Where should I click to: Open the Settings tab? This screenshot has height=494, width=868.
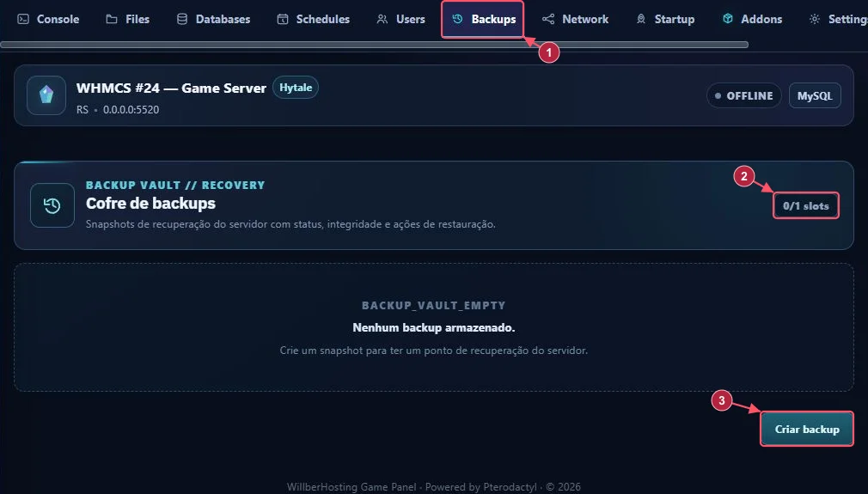click(838, 20)
